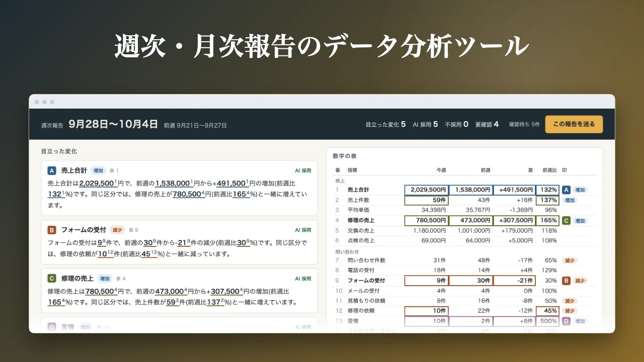Click 減少 tag in 修理の依頼 row
644x362 pixels.
[569, 311]
